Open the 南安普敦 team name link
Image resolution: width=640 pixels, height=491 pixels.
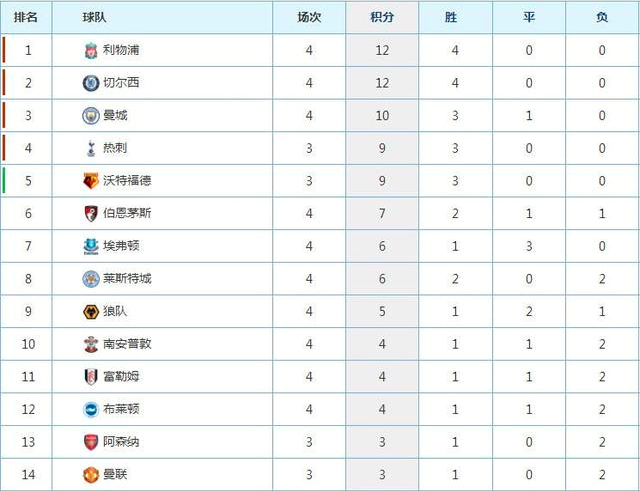tap(127, 344)
